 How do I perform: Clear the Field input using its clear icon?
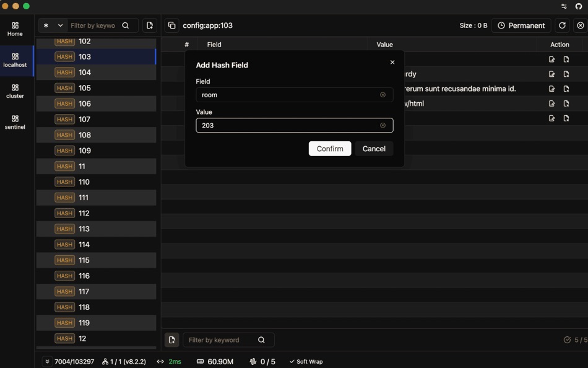pyautogui.click(x=383, y=95)
